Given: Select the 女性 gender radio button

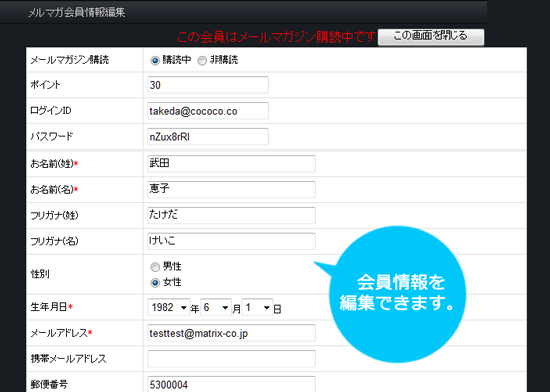Looking at the screenshot, I should click(x=155, y=283).
